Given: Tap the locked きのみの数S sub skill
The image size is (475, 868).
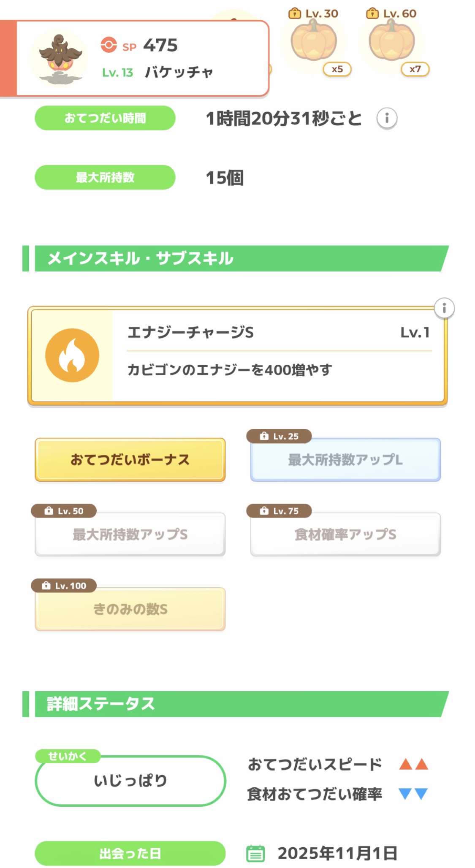Looking at the screenshot, I should pos(130,609).
